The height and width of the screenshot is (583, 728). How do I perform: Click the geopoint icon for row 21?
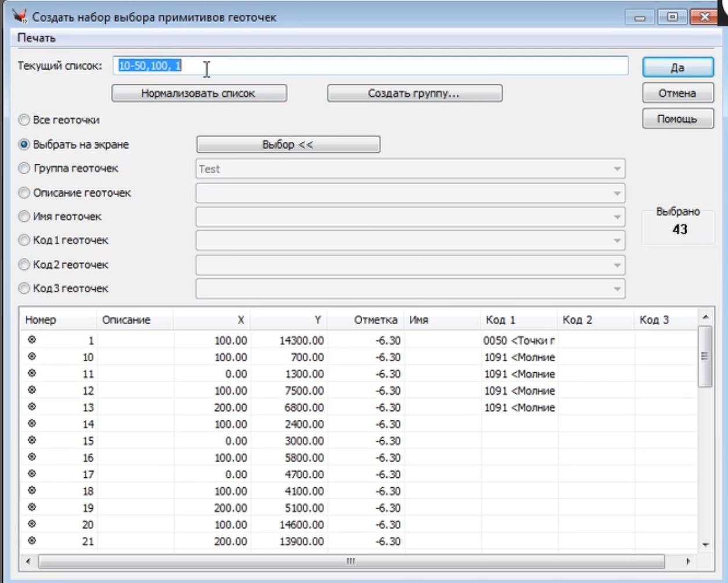(x=32, y=541)
